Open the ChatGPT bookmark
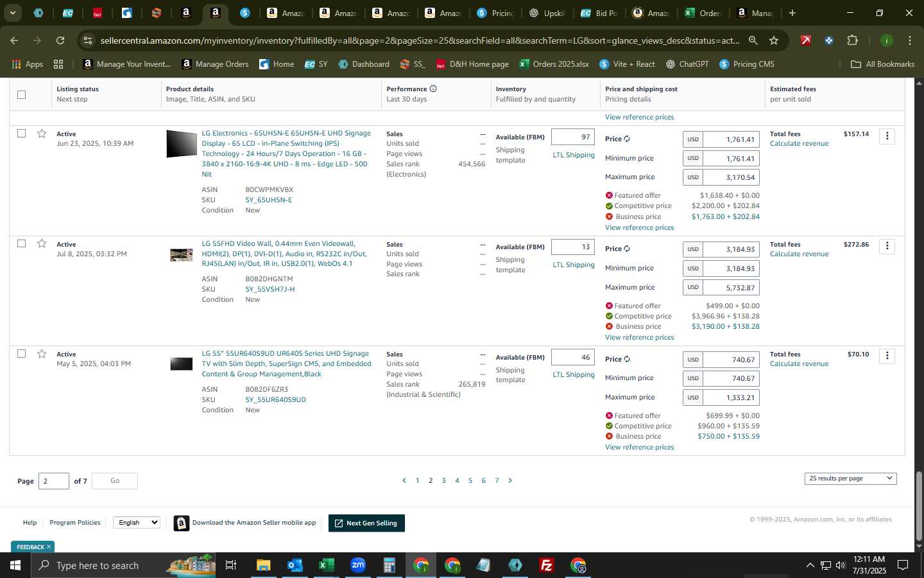 [x=687, y=64]
